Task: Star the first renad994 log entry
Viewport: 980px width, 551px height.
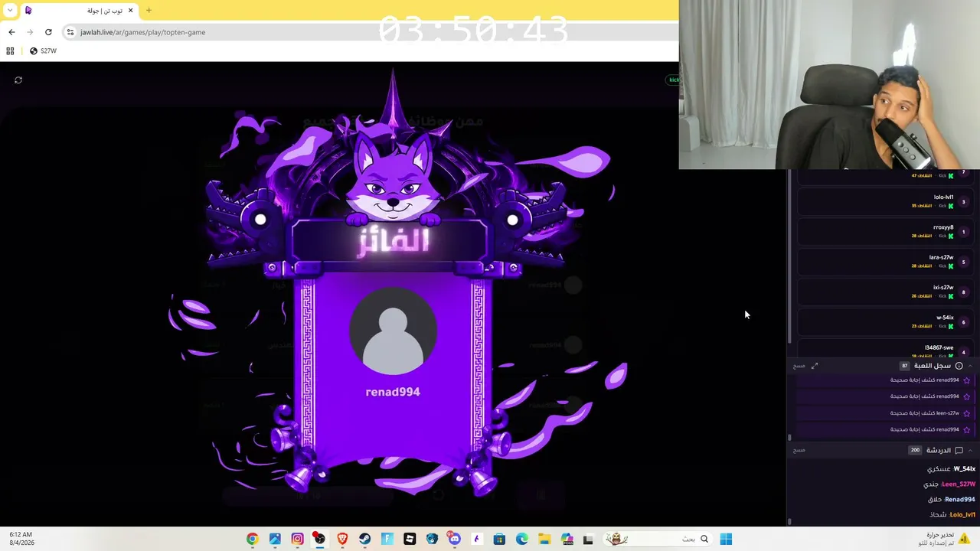Action: [x=967, y=380]
